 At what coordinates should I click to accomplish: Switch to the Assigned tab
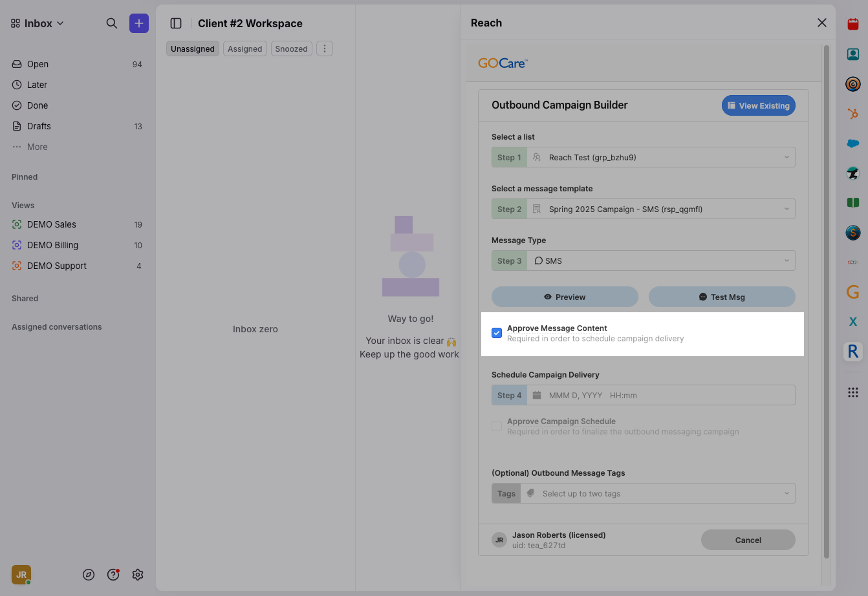(245, 49)
